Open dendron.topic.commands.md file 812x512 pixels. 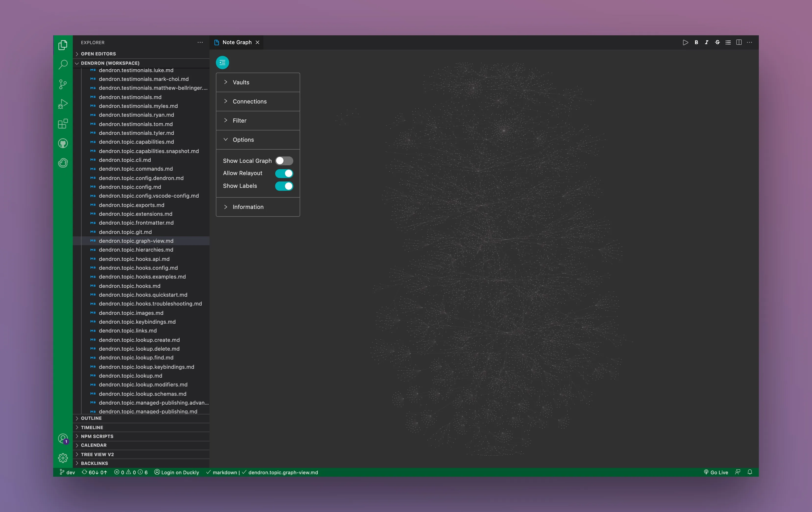pyautogui.click(x=141, y=169)
